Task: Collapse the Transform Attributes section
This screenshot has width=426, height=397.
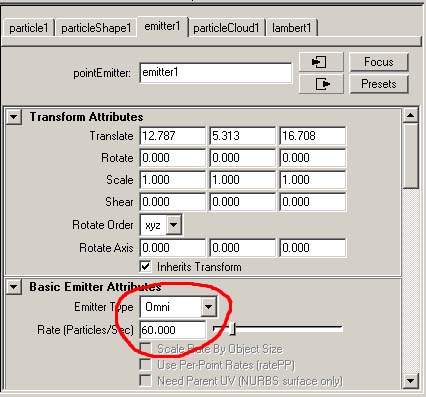Action: 14,117
